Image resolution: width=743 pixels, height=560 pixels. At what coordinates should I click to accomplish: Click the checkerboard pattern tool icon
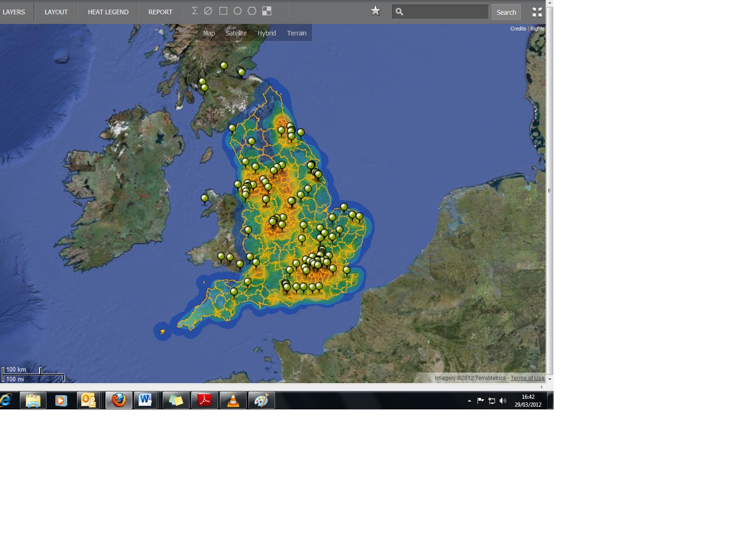click(267, 11)
